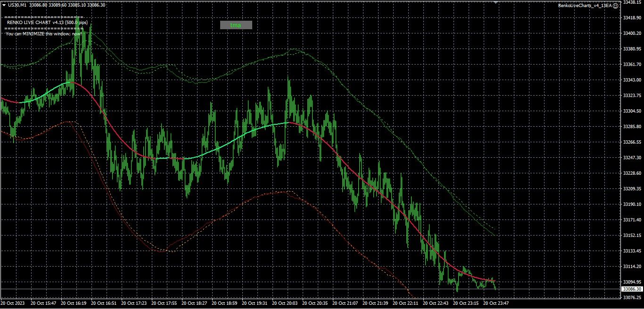Screen dimensions: 644x309
Task: Click the 20 Oct 20:35 time label
Action: tap(315, 304)
